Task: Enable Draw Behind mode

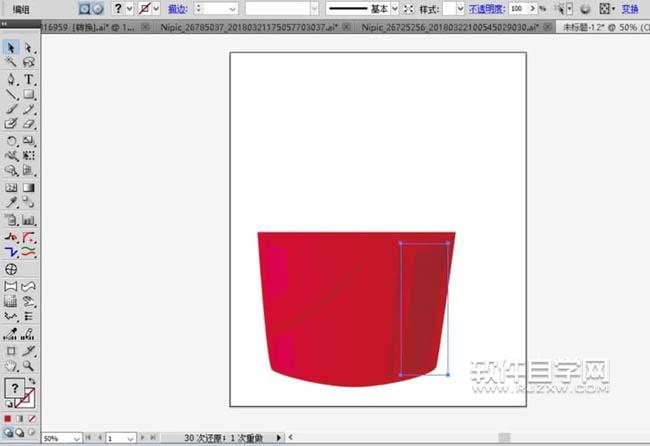Action: pyautogui.click(x=20, y=433)
